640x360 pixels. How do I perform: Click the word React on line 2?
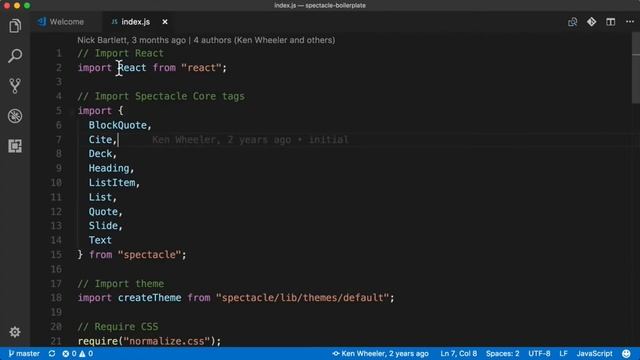132,68
